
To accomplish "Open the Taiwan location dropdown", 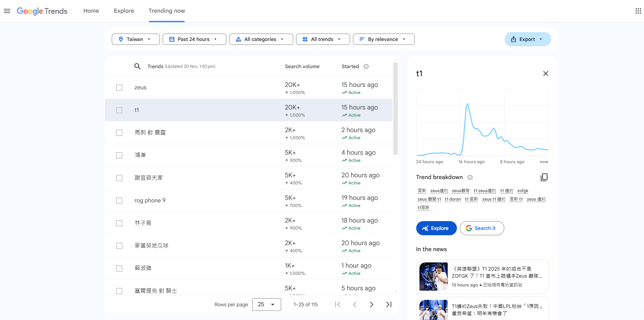I will (x=136, y=39).
